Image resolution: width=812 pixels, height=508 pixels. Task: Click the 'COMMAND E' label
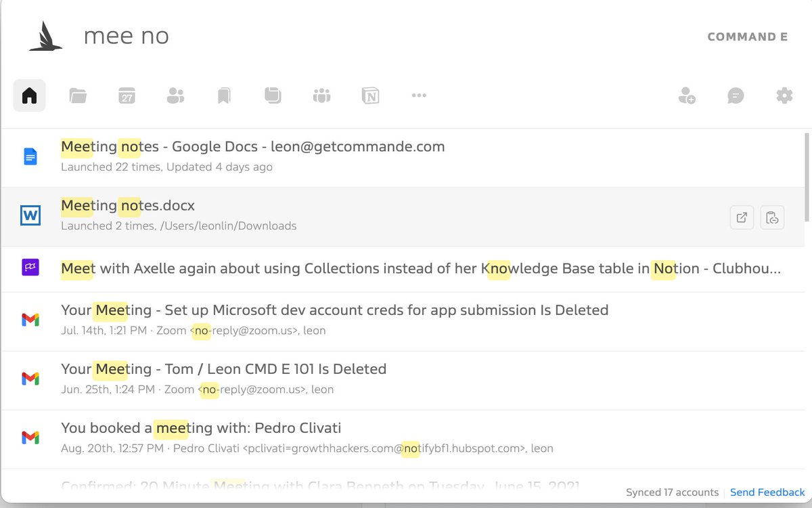(747, 37)
